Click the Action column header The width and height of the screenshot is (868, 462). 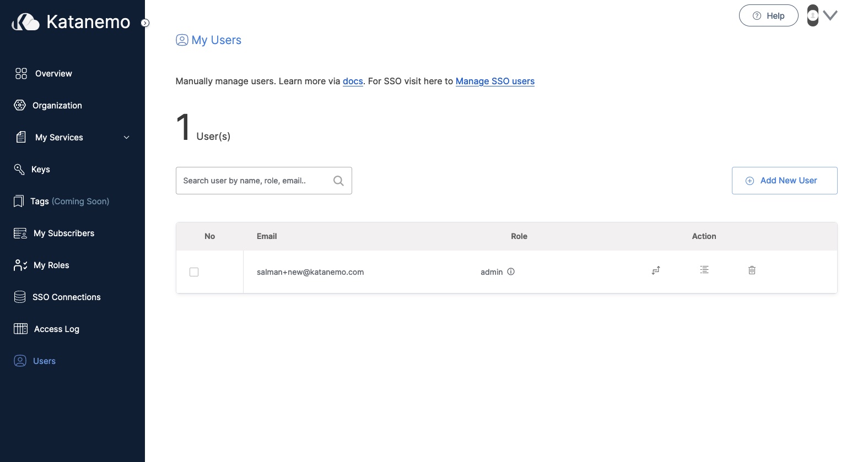coord(704,236)
